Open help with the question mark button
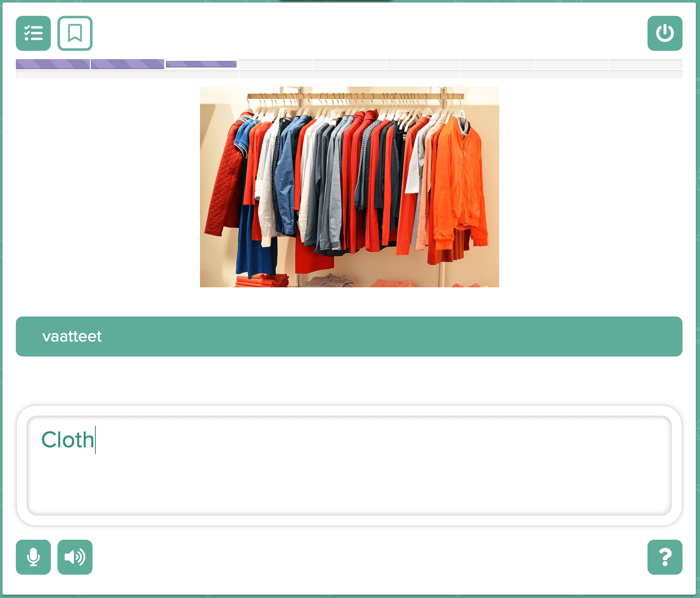Image resolution: width=700 pixels, height=598 pixels. pyautogui.click(x=665, y=557)
